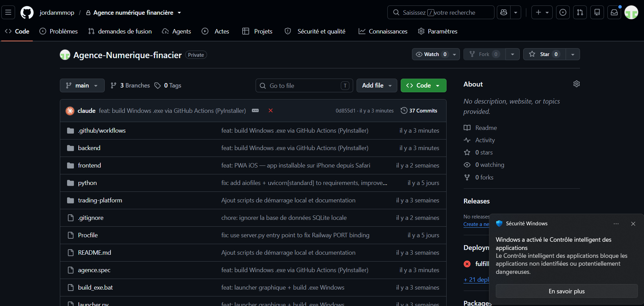Image resolution: width=644 pixels, height=306 pixels.
Task: Click the search field 'Saisissez votre recherche'
Action: (441, 12)
